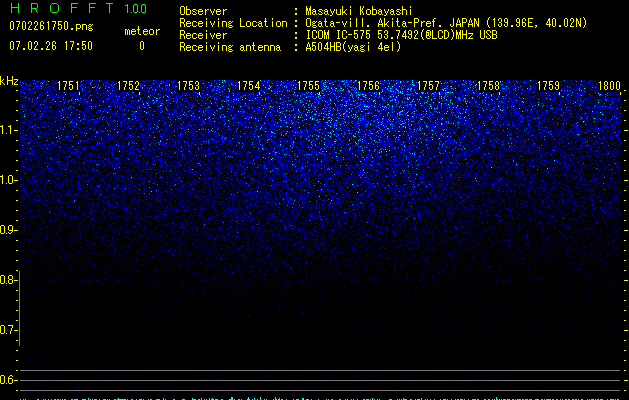This screenshot has width=629, height=400.
Task: Click the 1757 time marker
Action: [x=428, y=86]
